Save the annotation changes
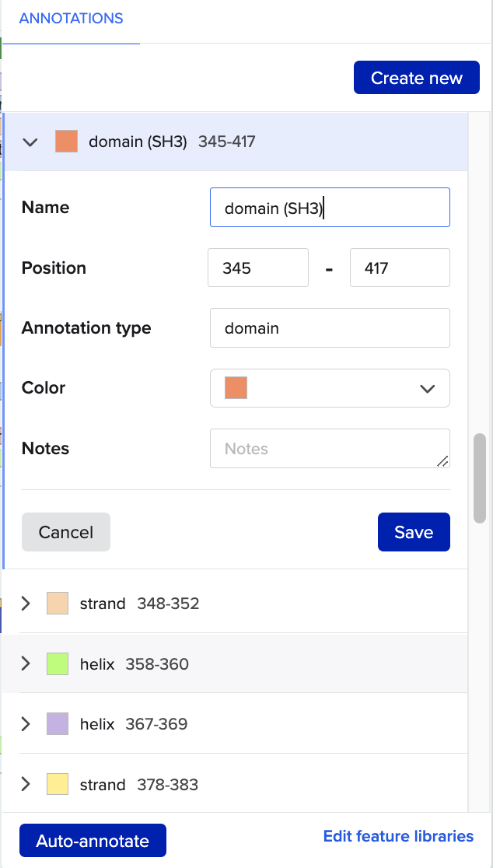The height and width of the screenshot is (868, 493). (x=414, y=532)
